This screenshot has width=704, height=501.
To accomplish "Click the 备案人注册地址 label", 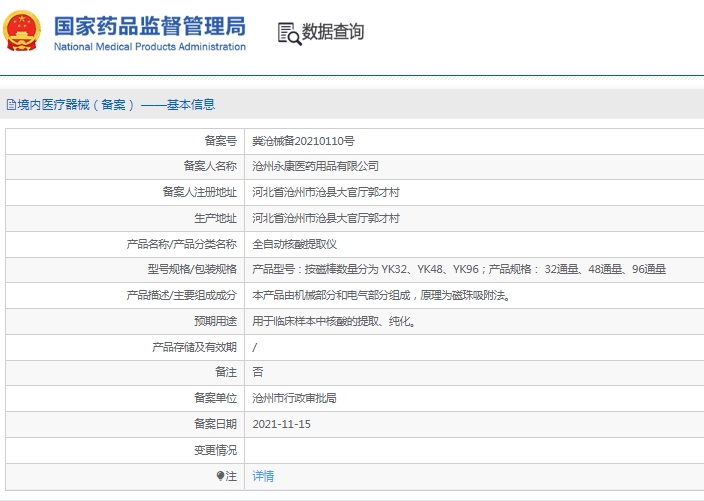I will pos(199,193).
